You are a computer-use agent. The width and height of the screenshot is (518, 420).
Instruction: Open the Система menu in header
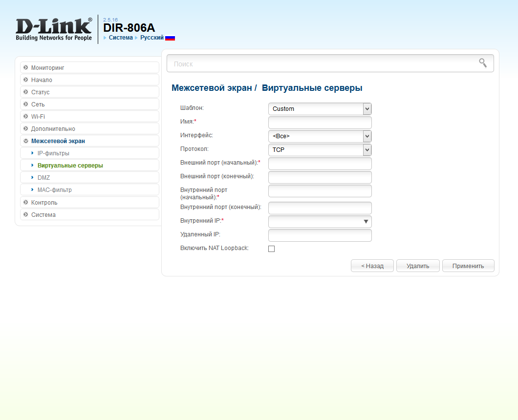click(x=121, y=38)
